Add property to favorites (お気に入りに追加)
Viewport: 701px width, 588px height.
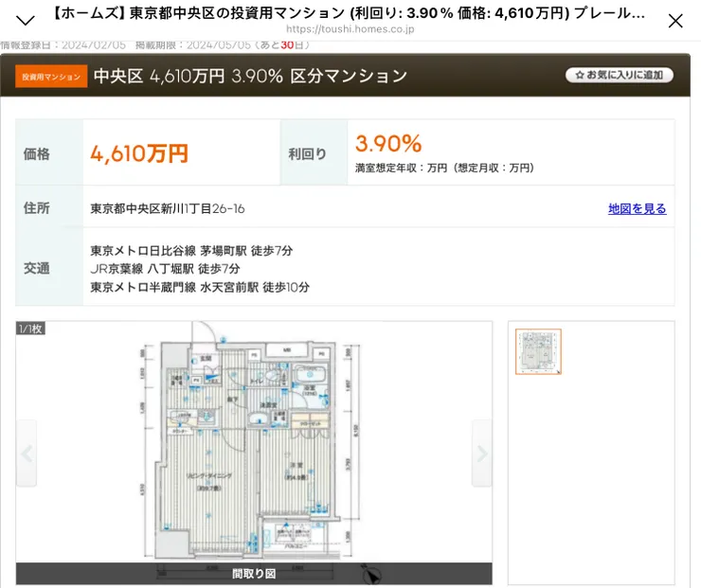click(620, 75)
